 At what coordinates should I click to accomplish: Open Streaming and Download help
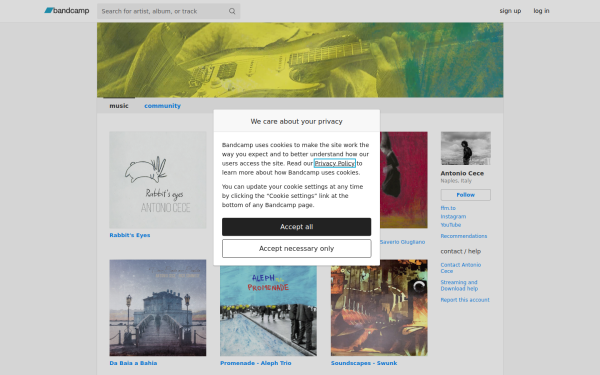(x=459, y=285)
